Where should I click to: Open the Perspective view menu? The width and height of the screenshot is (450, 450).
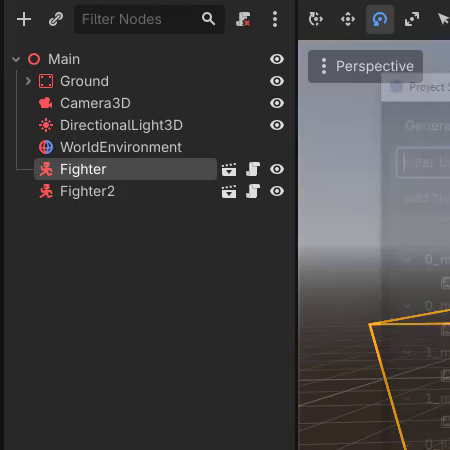(365, 66)
